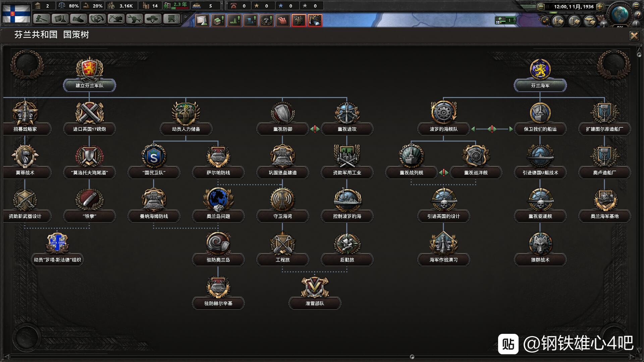Screen dimensions: 644x362
Task: Open the army orders map mode
Action: tap(558, 21)
